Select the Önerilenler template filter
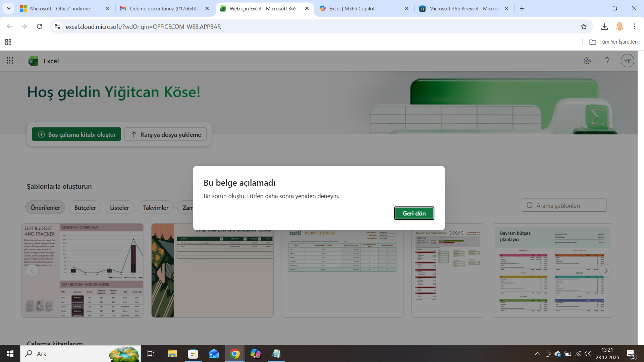644x362 pixels. click(45, 207)
